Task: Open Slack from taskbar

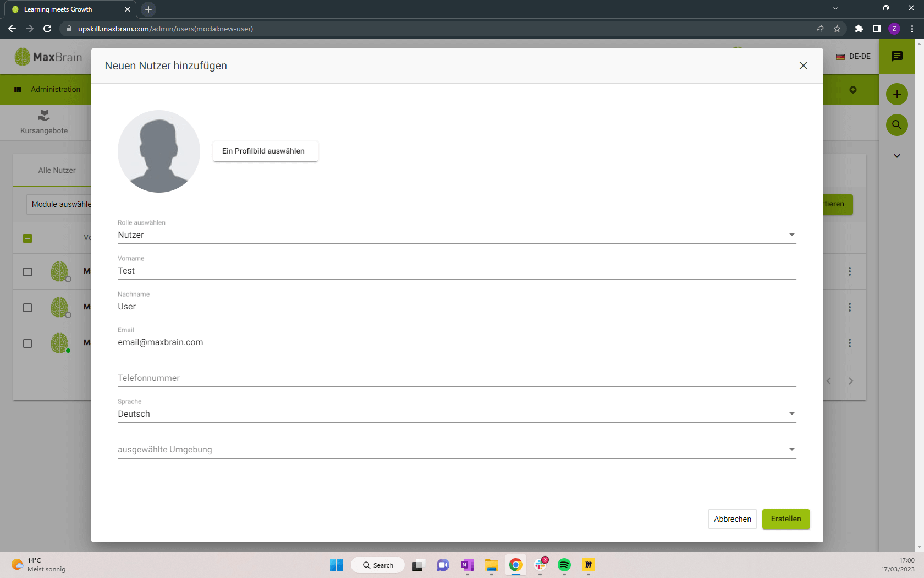Action: (540, 565)
